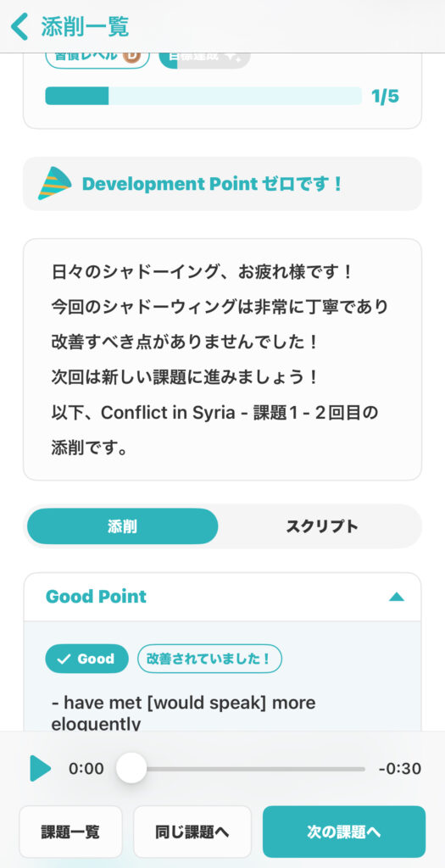
Task: Open the 添削一覧 header title
Action: tap(85, 26)
